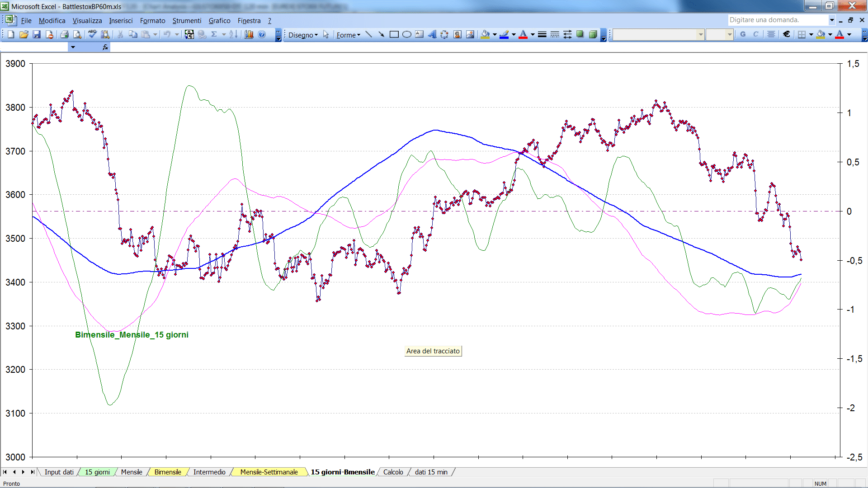Open the Undo history dropdown arrow
Image resolution: width=868 pixels, height=488 pixels.
pyautogui.click(x=177, y=34)
